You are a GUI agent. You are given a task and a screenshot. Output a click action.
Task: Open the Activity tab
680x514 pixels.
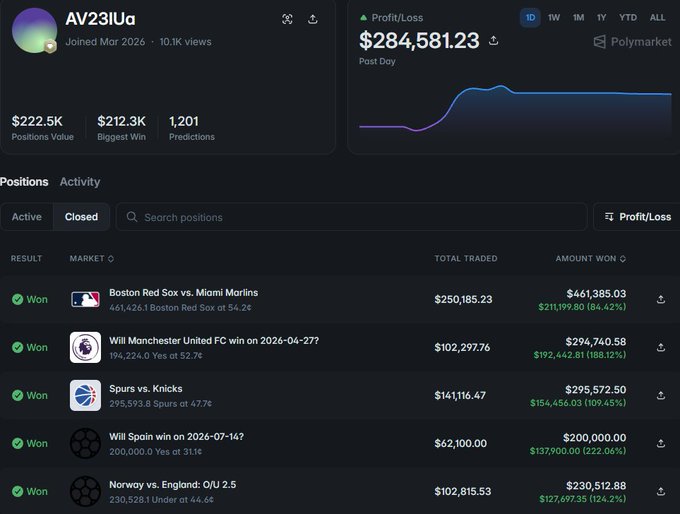pyautogui.click(x=80, y=182)
